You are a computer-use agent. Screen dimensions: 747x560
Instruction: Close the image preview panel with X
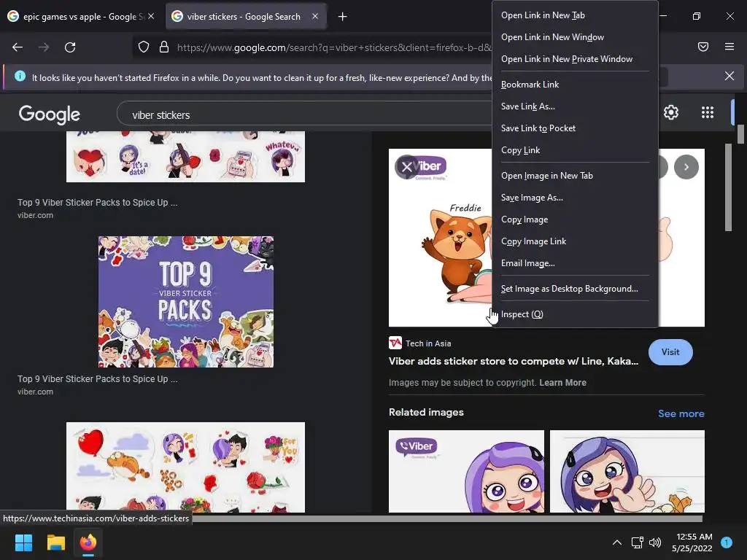[x=406, y=167]
